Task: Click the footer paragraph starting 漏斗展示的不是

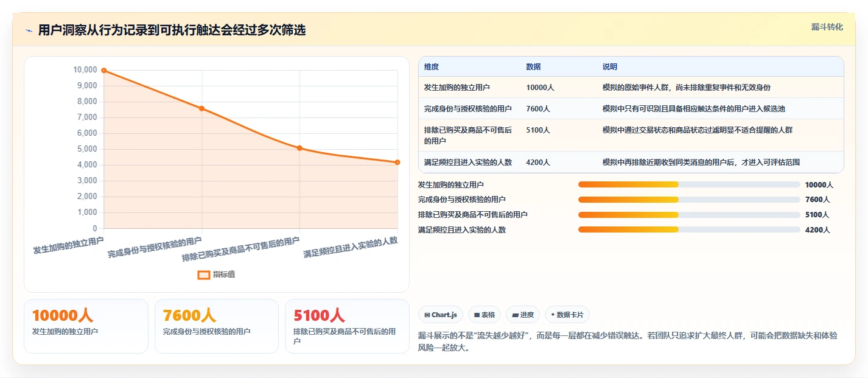Action: (x=628, y=343)
